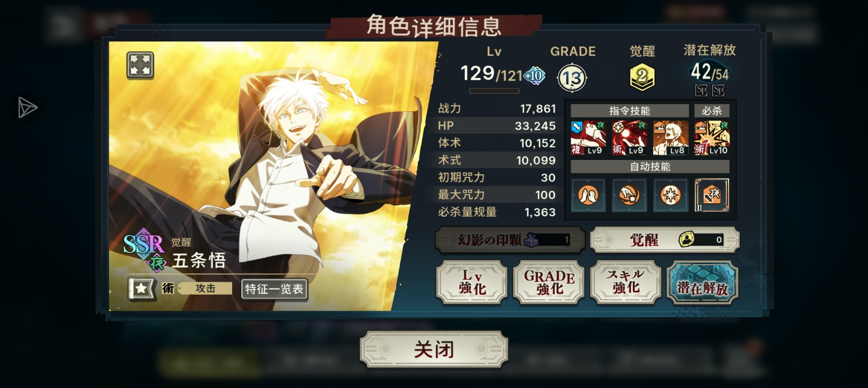The width and height of the screenshot is (868, 388).
Task: Select the second auto skill icon
Action: point(629,195)
